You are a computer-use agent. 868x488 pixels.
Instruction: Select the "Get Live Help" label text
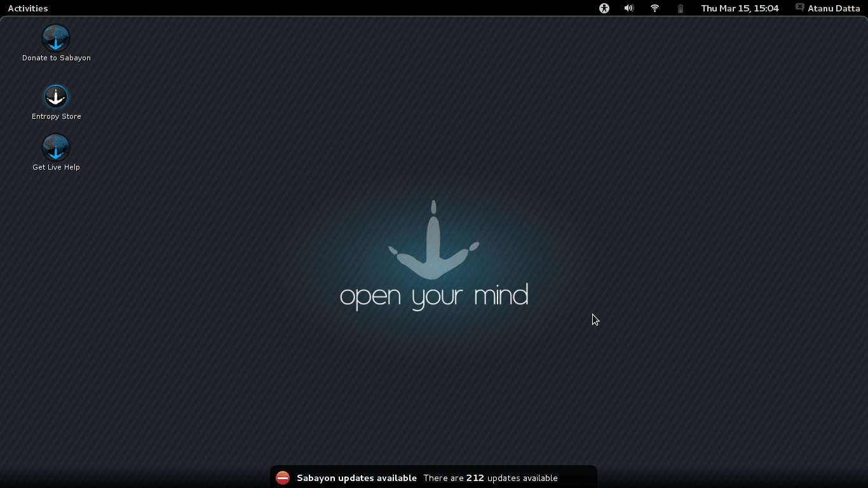click(57, 167)
